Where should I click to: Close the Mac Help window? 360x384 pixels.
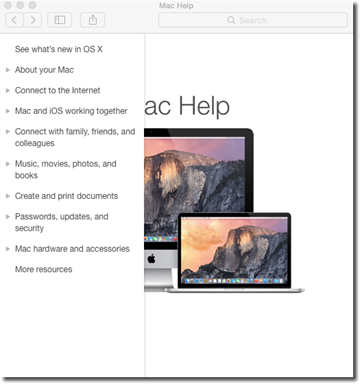[x=8, y=5]
